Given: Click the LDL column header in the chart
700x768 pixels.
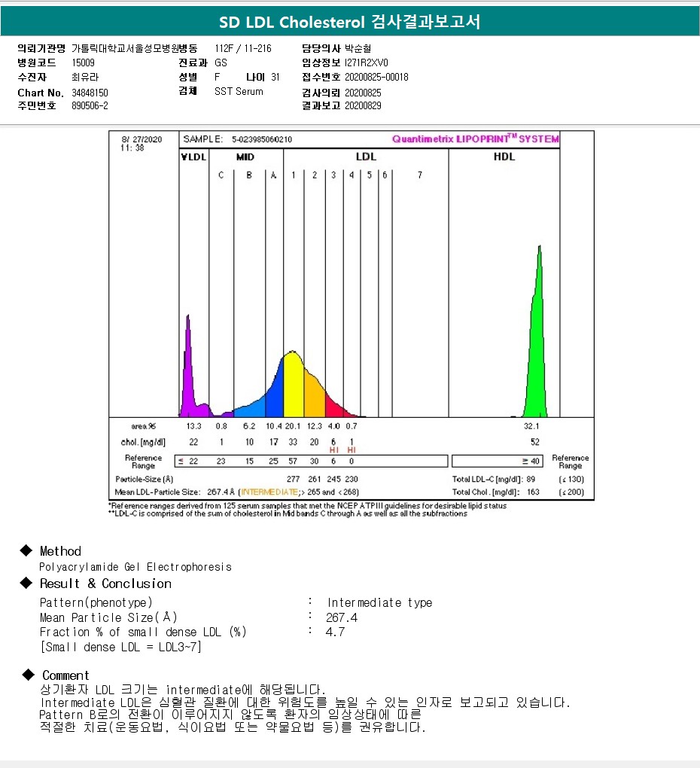Looking at the screenshot, I should pos(366,157).
